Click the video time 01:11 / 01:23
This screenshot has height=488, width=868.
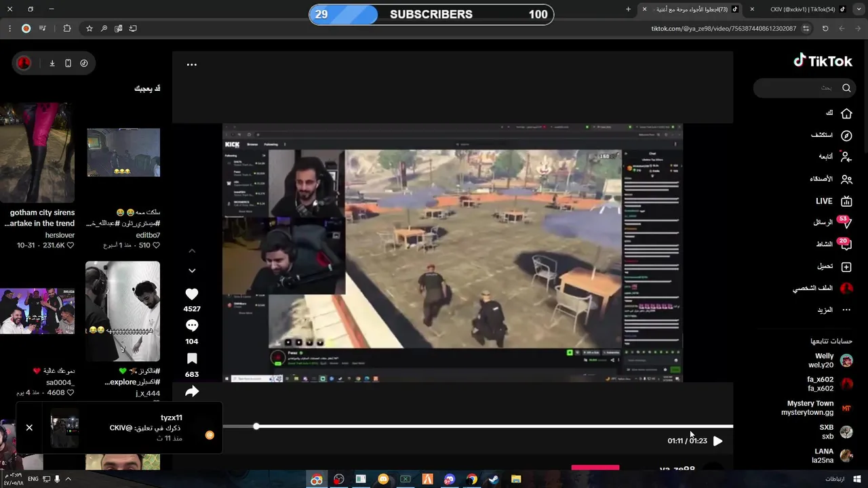click(687, 441)
